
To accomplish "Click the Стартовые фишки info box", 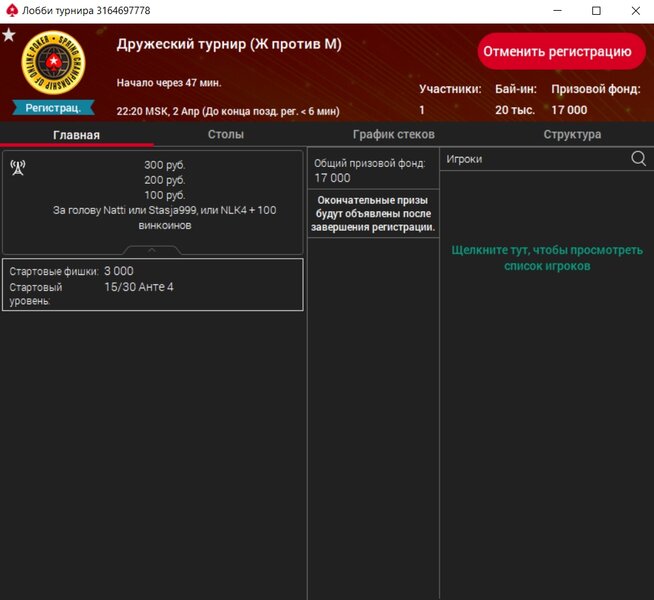I will pyautogui.click(x=152, y=285).
